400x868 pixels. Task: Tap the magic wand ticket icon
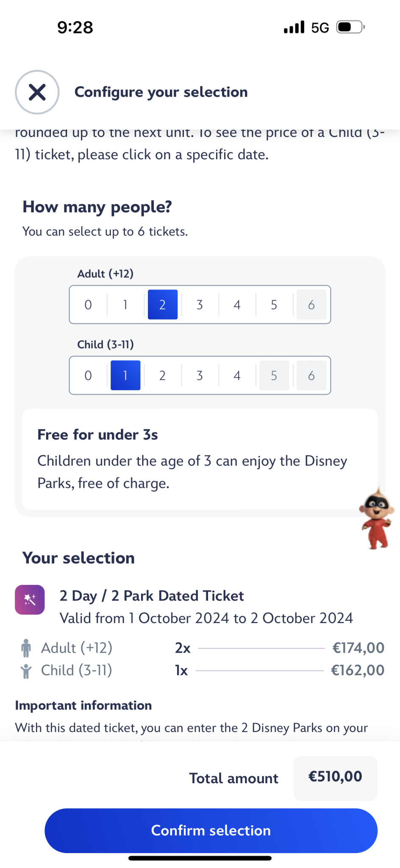pos(30,600)
